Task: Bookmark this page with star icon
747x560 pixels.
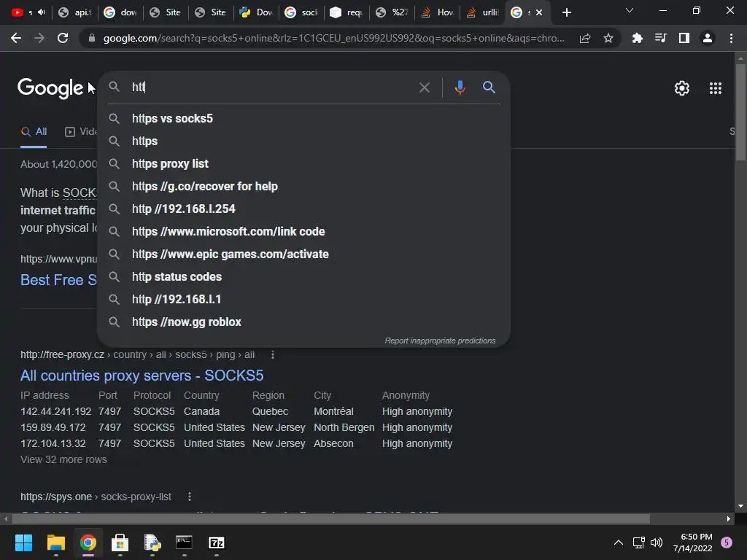Action: coord(608,38)
